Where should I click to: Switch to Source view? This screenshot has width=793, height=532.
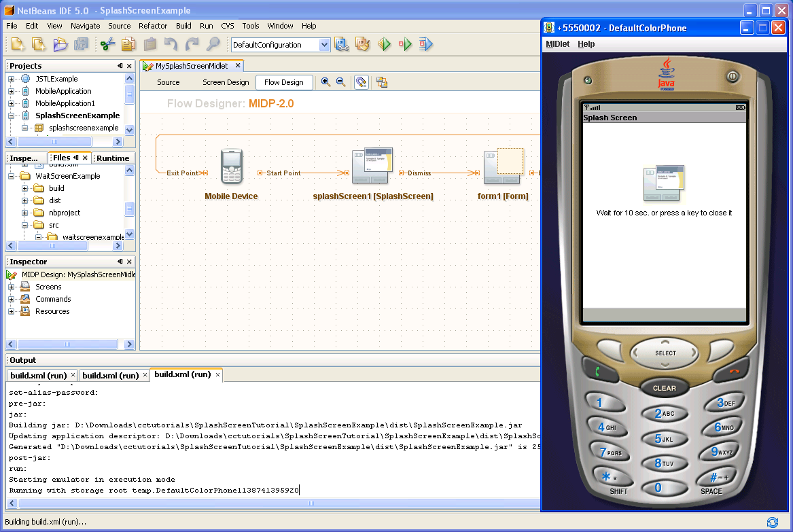[x=169, y=82]
